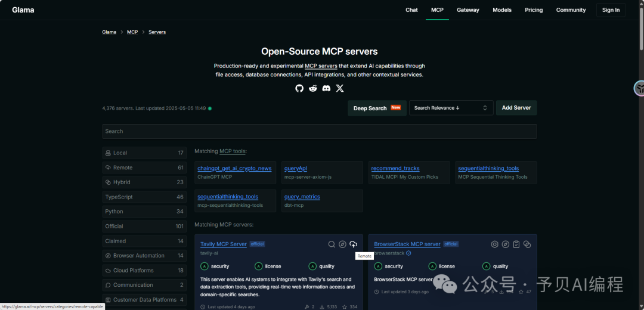Open sequentialthinking_tools under mcp-sequentialthinking-tools
The width and height of the screenshot is (644, 310).
(228, 197)
